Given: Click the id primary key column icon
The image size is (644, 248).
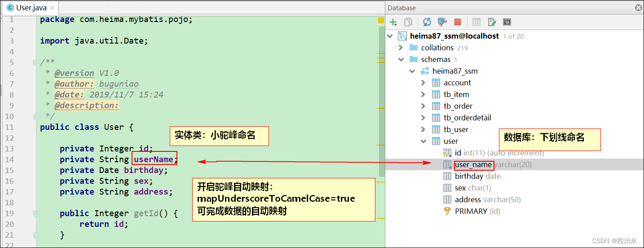Looking at the screenshot, I should [447, 153].
